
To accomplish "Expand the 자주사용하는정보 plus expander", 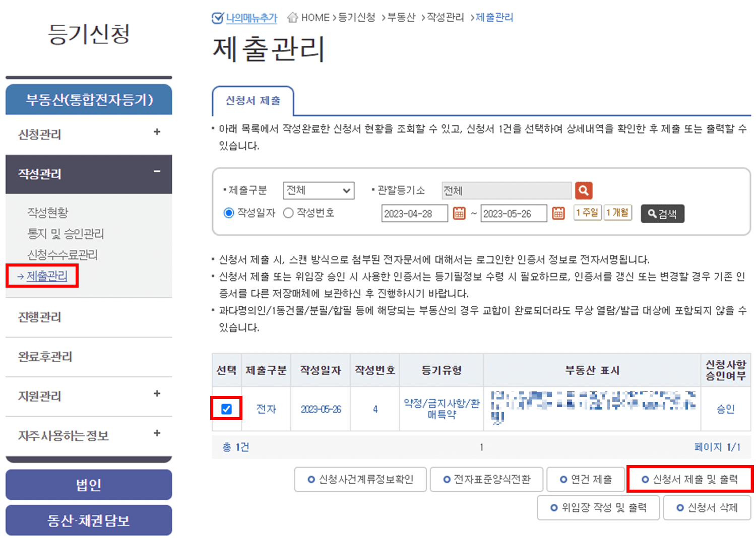I will [157, 433].
